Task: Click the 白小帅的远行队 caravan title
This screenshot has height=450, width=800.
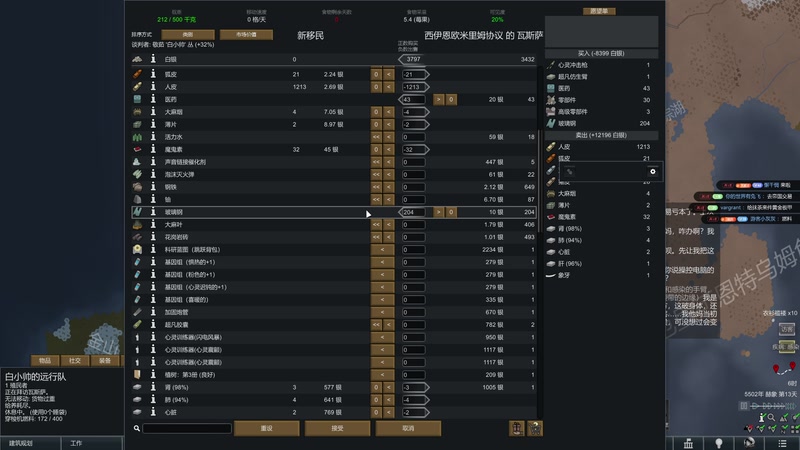Action: click(x=35, y=377)
